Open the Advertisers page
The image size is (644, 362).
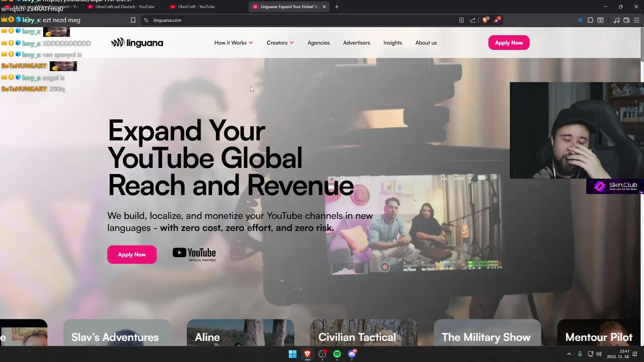coord(356,43)
